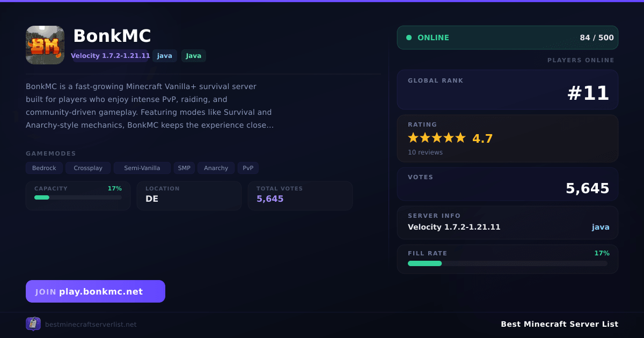The height and width of the screenshot is (338, 644).
Task: Open the Global Rank #11 card
Action: (x=508, y=90)
